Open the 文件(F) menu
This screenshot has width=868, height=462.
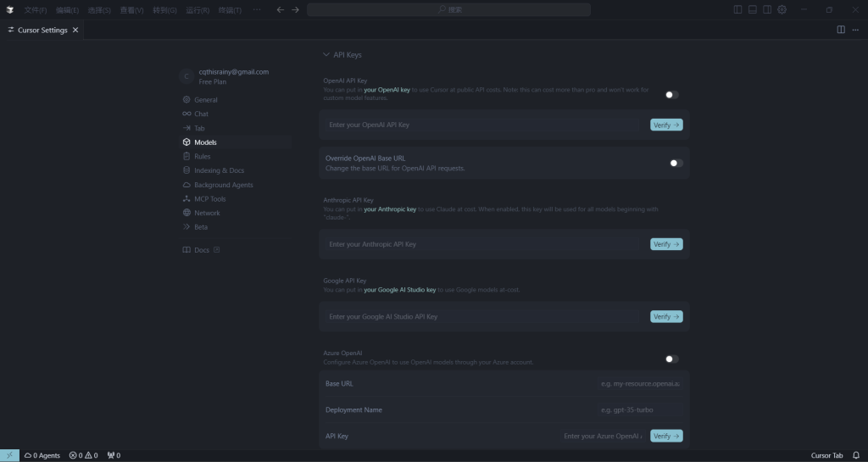(x=36, y=9)
